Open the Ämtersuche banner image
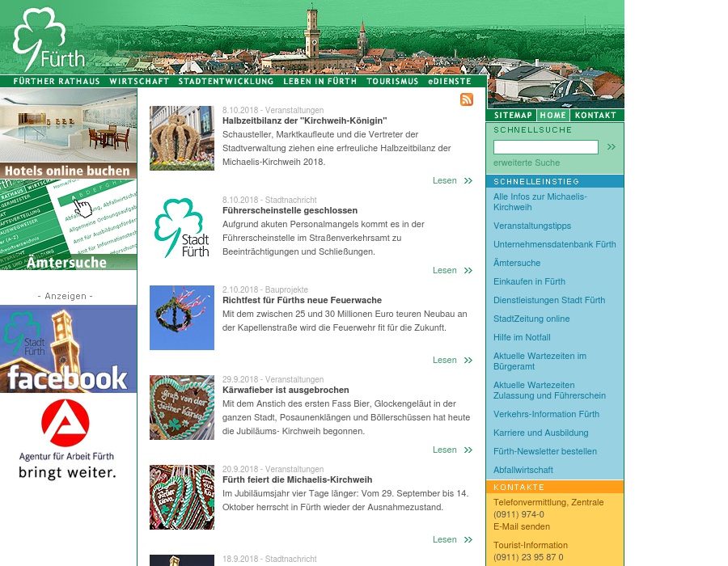Image resolution: width=728 pixels, height=566 pixels. point(68,226)
